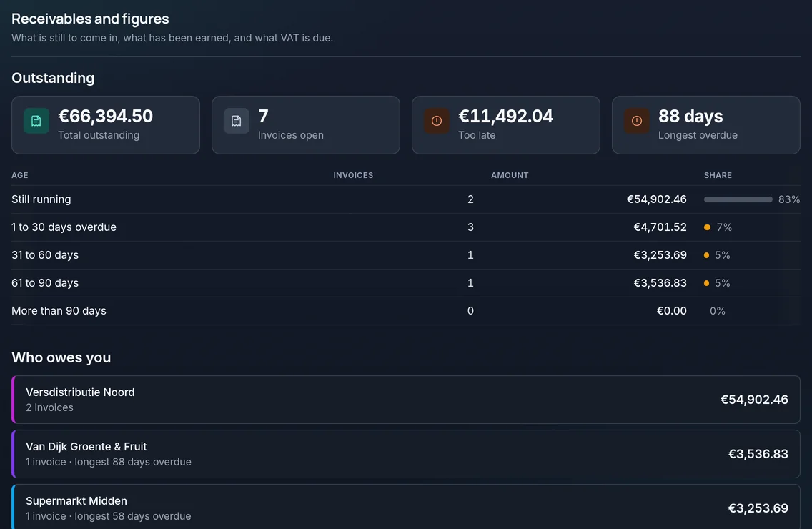Click the 'Total outstanding' card label

99,135
